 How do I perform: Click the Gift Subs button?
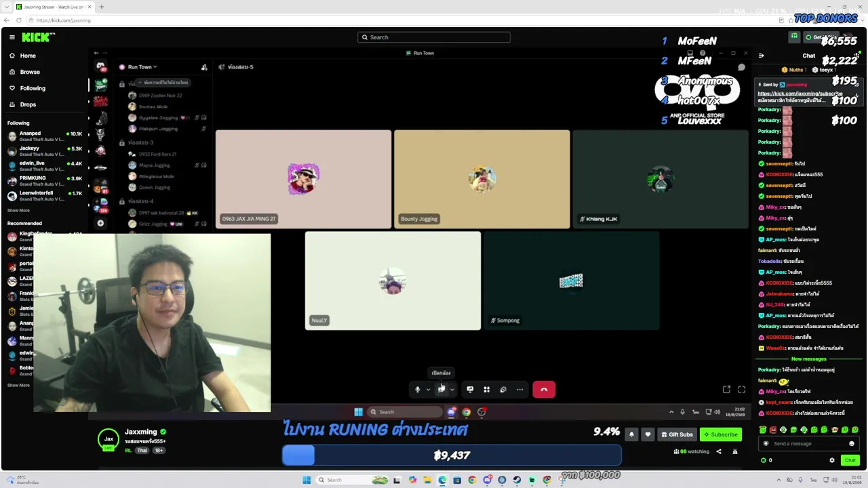(x=677, y=434)
